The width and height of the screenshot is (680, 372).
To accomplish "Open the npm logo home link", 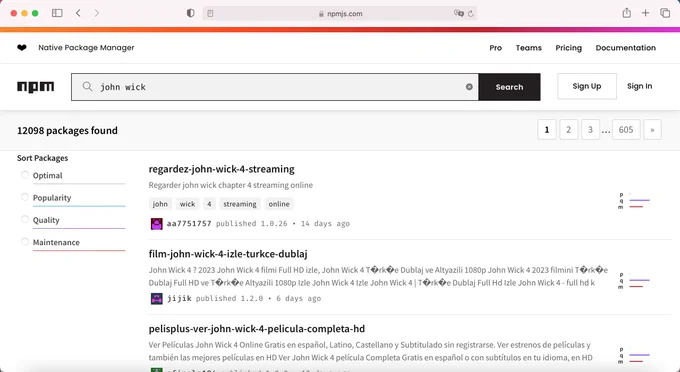I will (36, 87).
